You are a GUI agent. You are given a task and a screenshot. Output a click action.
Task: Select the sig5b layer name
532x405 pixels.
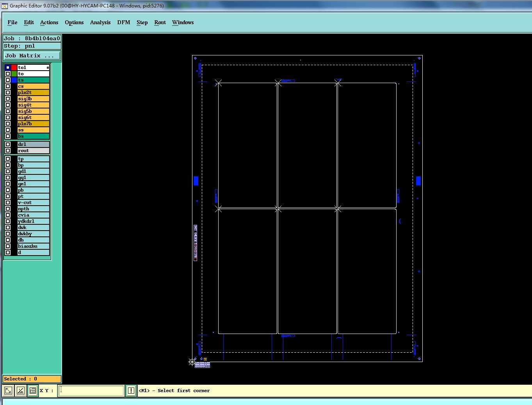[x=34, y=111]
